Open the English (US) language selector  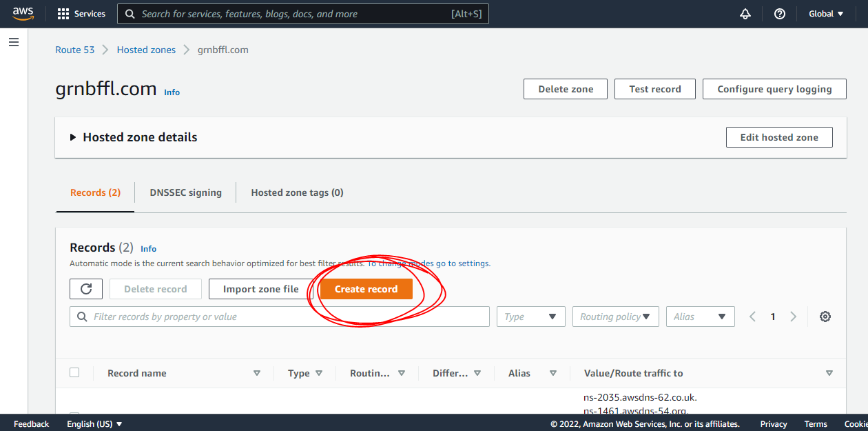[x=94, y=424]
